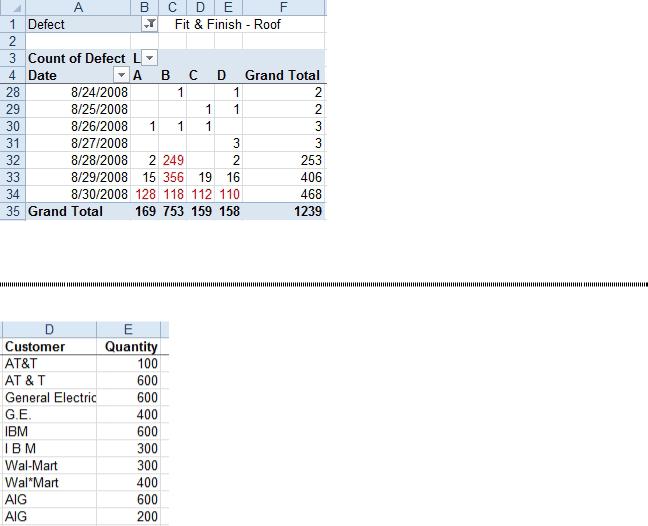Select the 8/27/2008 date cell
Image resolution: width=648 pixels, height=526 pixels.
(78, 143)
